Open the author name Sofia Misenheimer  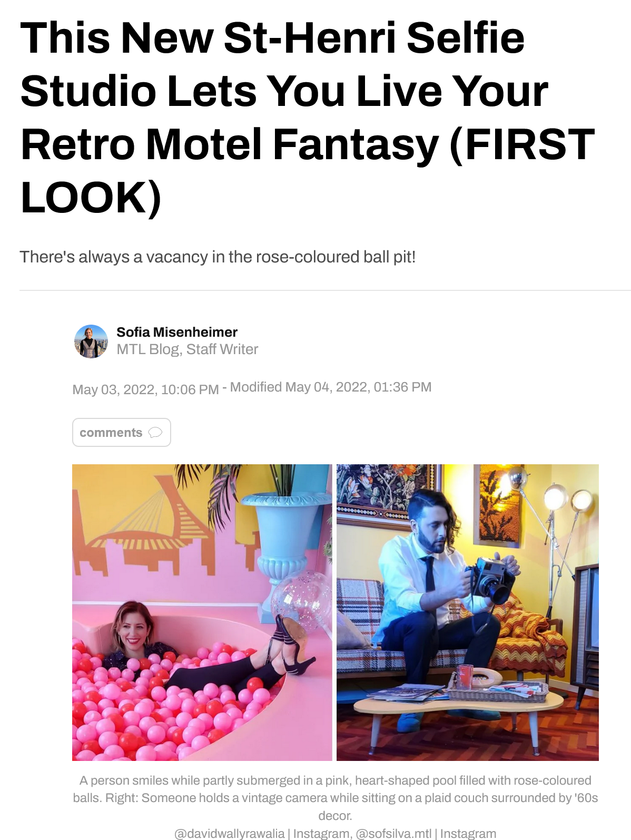177,332
